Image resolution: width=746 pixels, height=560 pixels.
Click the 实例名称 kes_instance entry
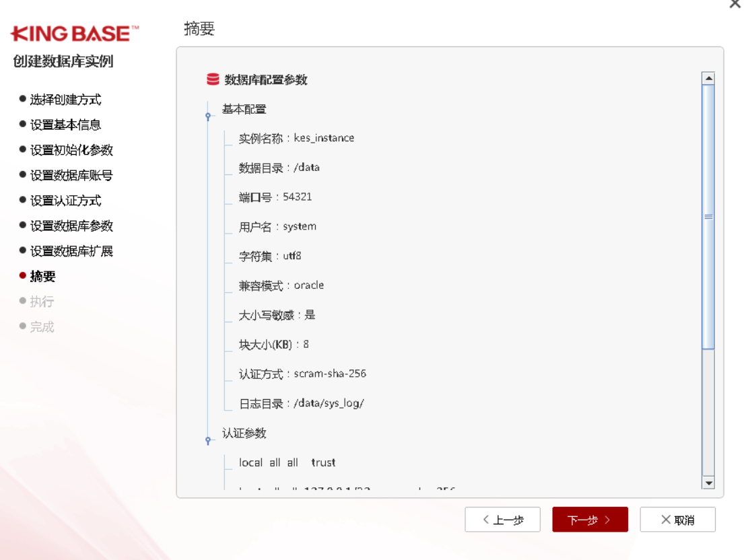(x=296, y=138)
